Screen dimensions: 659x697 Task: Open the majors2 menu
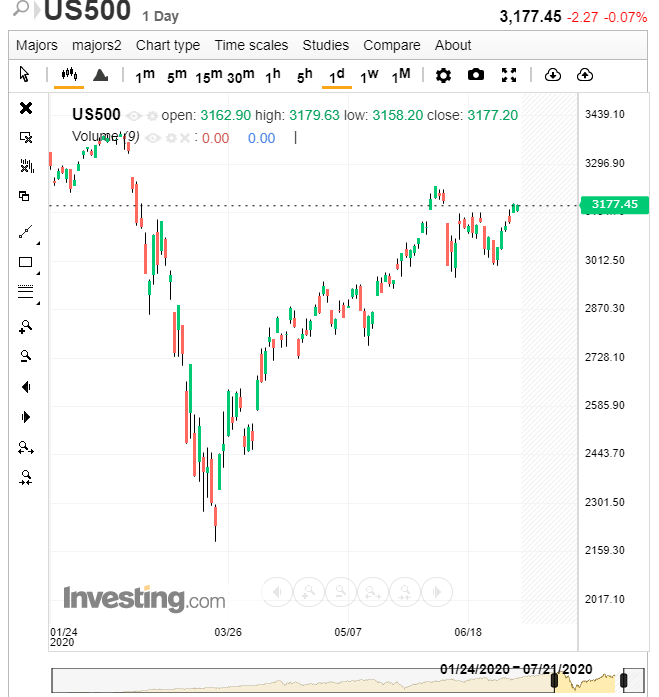point(96,45)
